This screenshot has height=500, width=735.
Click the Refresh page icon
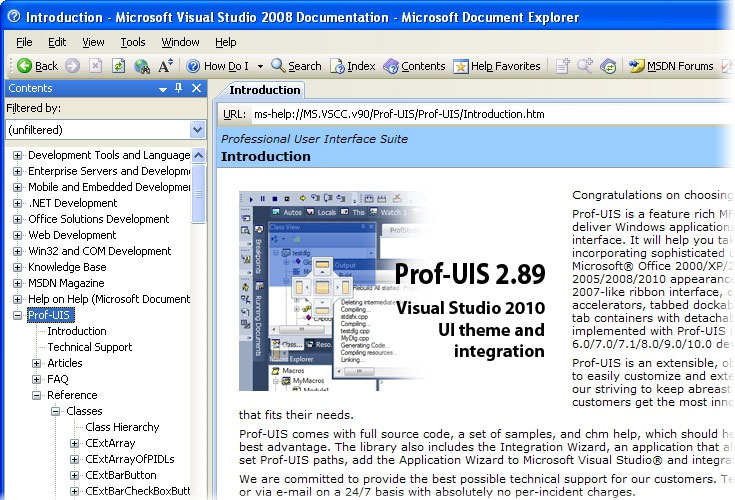click(118, 66)
